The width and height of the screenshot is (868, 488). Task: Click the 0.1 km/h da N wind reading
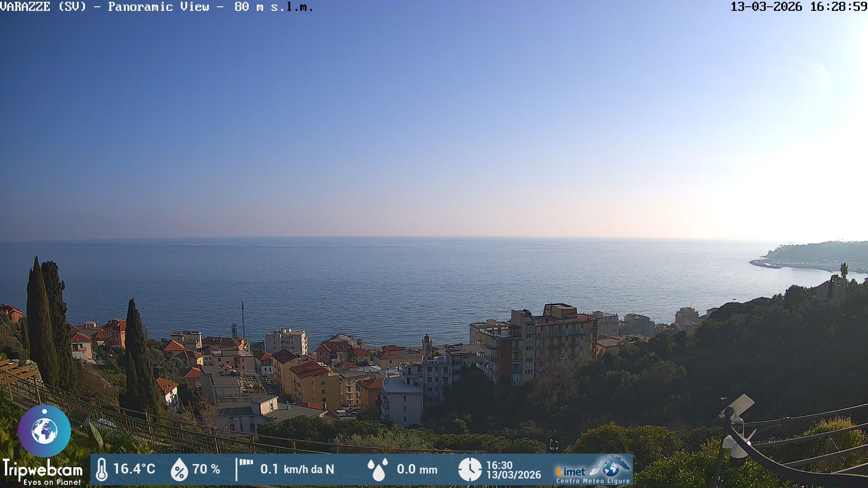[297, 469]
